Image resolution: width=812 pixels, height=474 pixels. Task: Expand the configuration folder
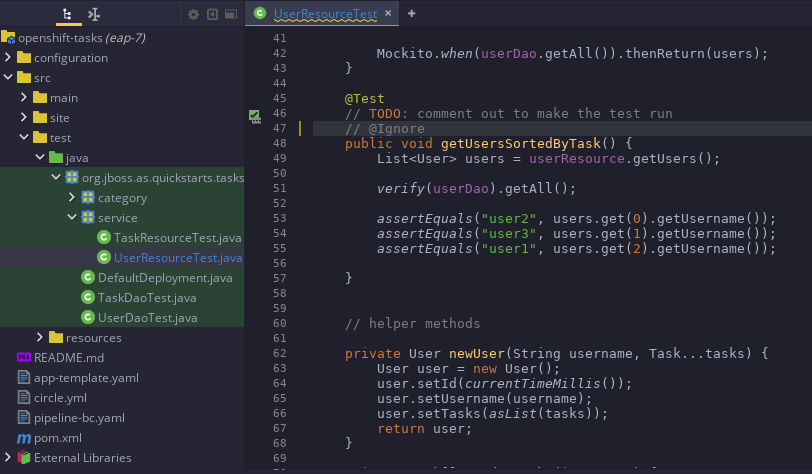pyautogui.click(x=8, y=57)
